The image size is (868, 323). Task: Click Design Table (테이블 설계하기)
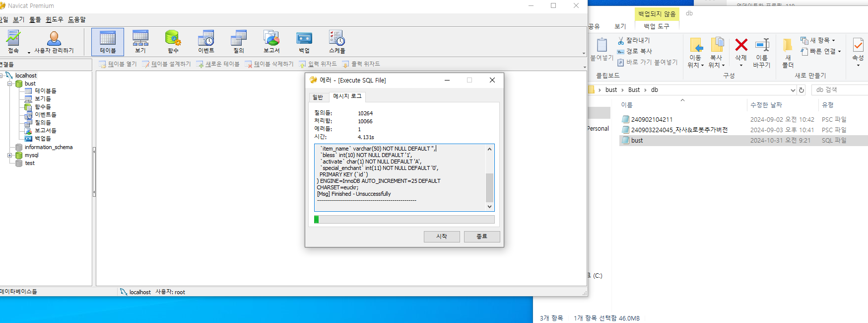[x=166, y=64]
